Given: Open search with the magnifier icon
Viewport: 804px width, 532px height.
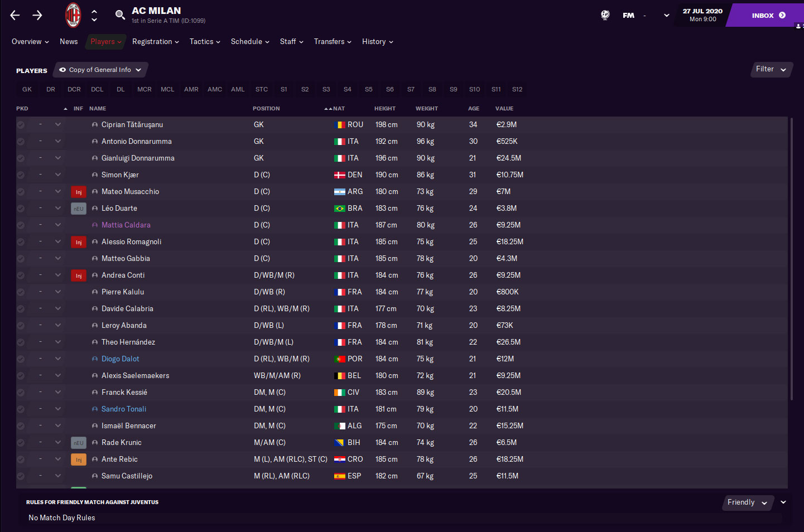Looking at the screenshot, I should [120, 14].
